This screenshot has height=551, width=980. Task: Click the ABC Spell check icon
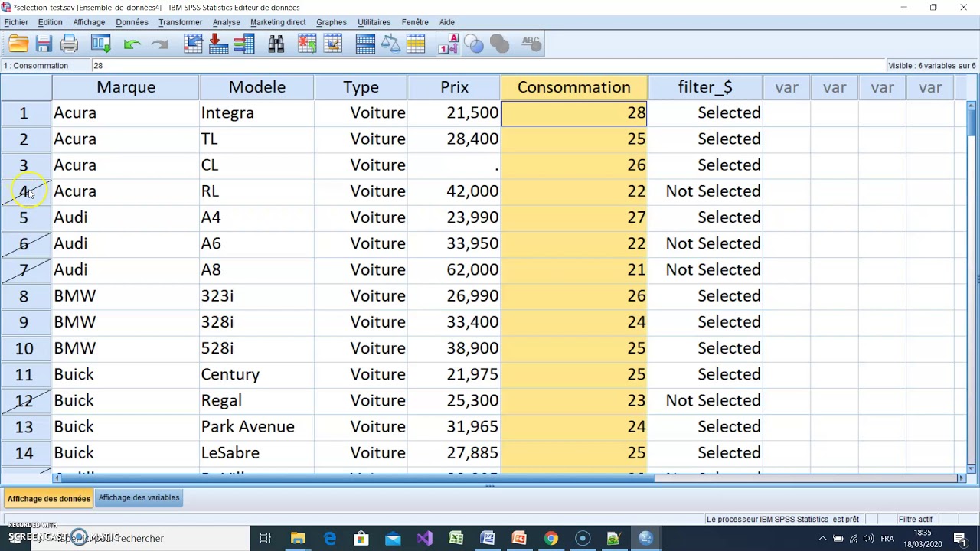[531, 44]
